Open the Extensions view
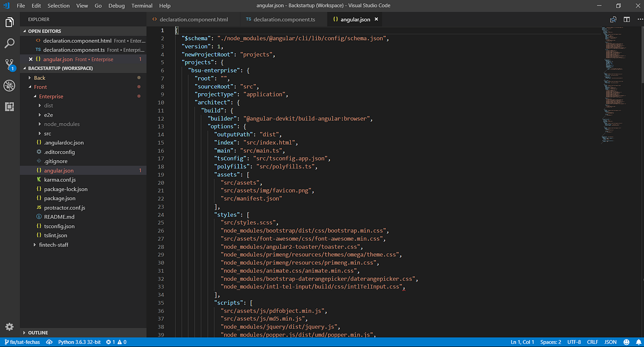 pyautogui.click(x=9, y=107)
